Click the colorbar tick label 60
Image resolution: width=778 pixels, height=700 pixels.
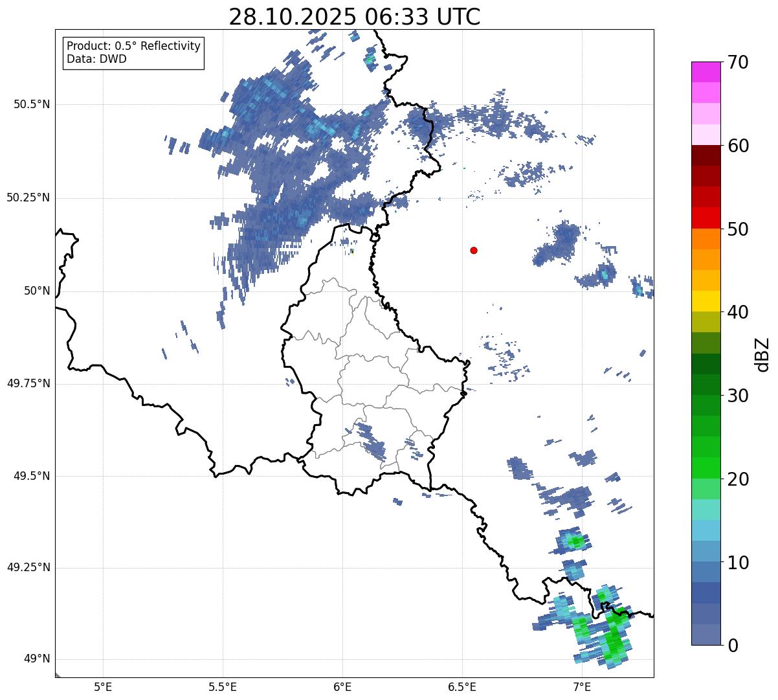click(738, 146)
